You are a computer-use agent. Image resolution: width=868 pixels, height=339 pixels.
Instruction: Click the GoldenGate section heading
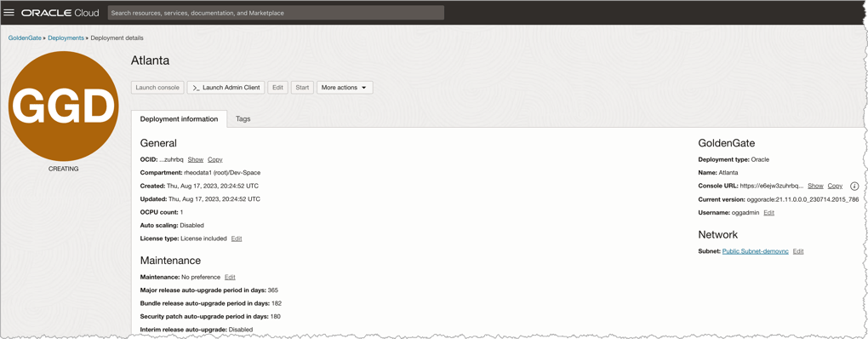726,143
